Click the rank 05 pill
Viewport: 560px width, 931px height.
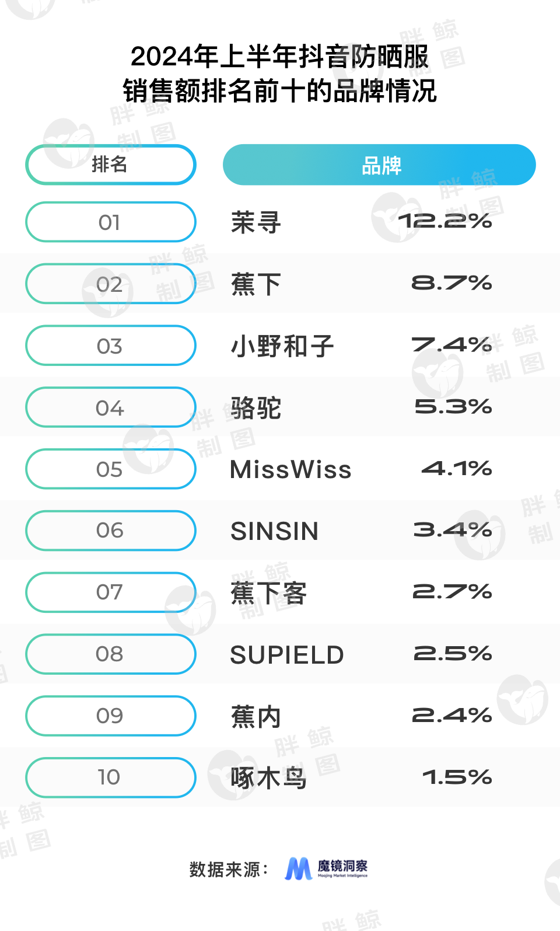(x=110, y=469)
